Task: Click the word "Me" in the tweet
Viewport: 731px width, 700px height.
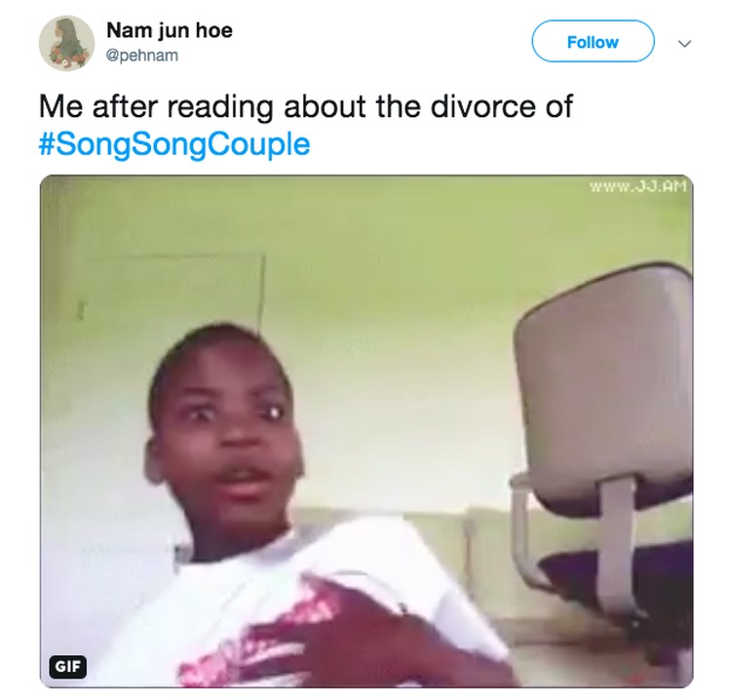Action: [x=61, y=107]
